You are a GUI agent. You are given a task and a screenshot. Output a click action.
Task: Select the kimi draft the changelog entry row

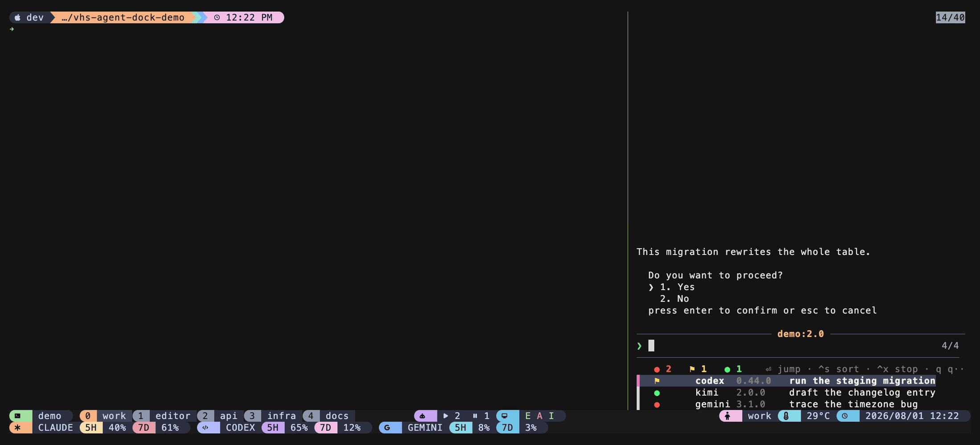(786, 392)
